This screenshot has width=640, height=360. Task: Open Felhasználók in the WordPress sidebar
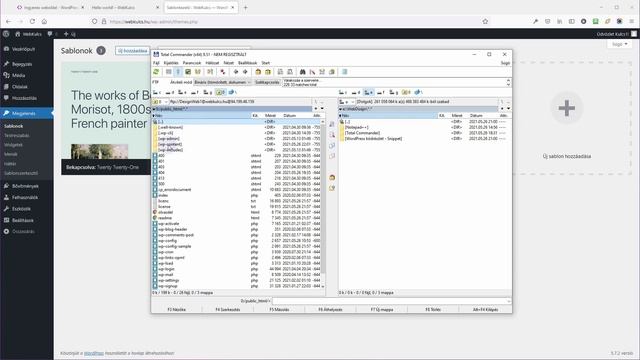tap(24, 198)
